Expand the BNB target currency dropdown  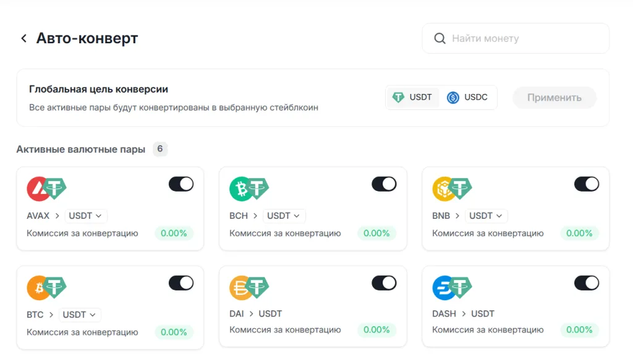[x=486, y=216]
